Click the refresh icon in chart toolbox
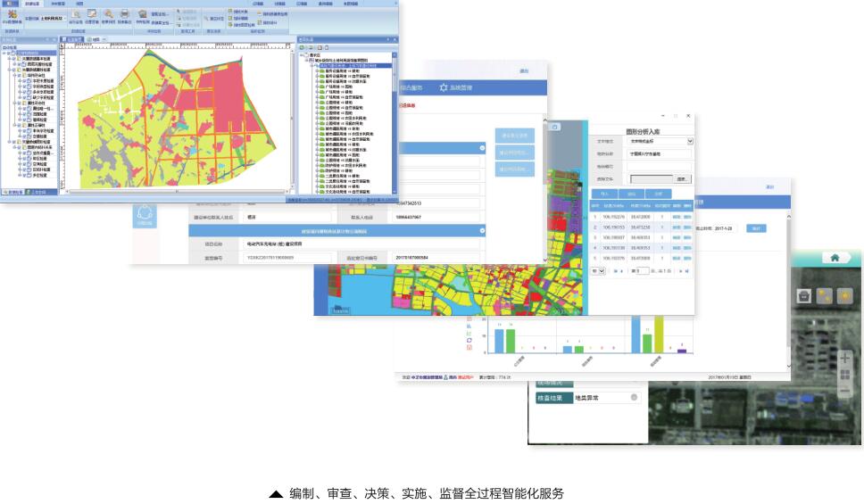This screenshot has height=504, width=864. coord(469,341)
